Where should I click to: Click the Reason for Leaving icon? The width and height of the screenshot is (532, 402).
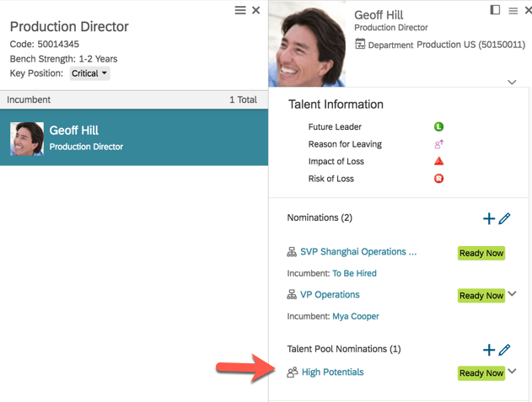point(438,145)
